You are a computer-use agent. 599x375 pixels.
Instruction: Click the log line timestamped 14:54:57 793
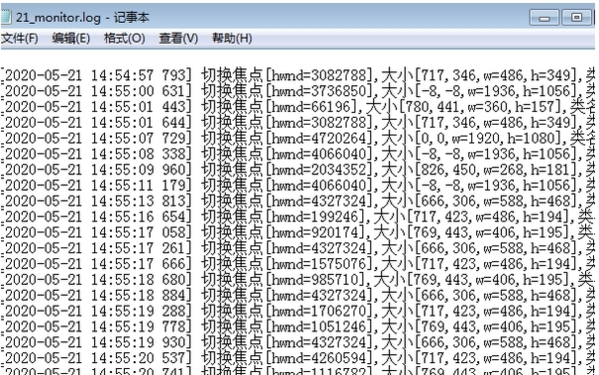pyautogui.click(x=299, y=75)
